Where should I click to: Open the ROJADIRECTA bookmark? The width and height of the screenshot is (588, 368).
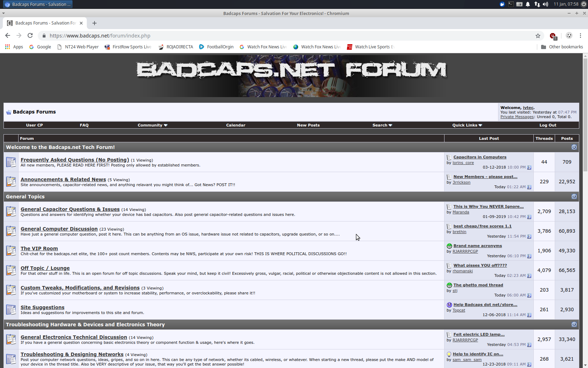[x=176, y=47]
